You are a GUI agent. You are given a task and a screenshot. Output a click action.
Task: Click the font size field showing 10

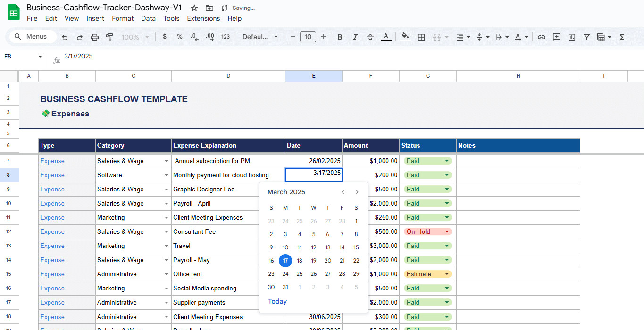[308, 37]
